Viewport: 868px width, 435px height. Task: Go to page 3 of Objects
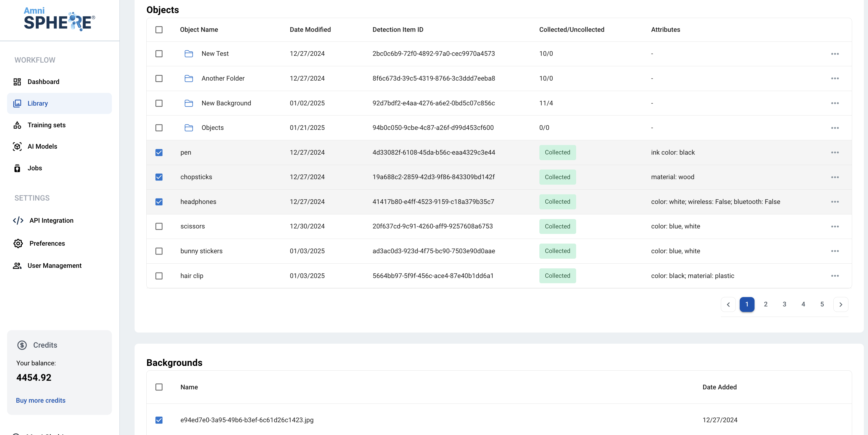click(x=785, y=304)
